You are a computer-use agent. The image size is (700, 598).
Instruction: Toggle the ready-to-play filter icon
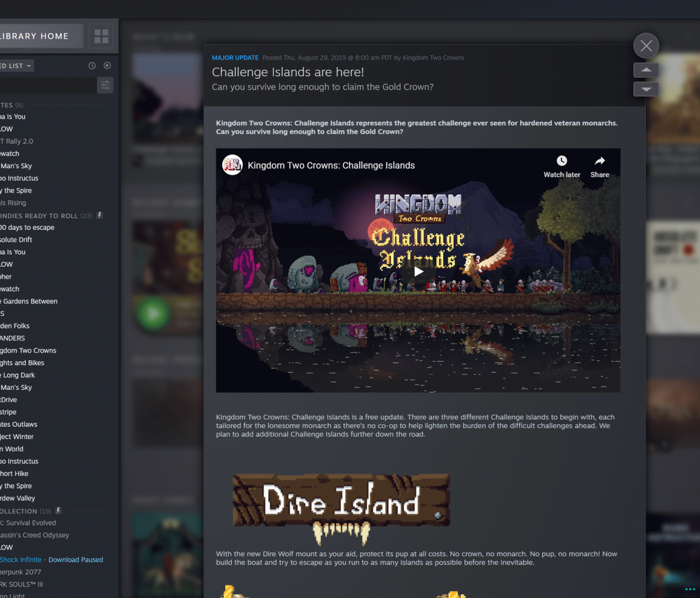(107, 66)
